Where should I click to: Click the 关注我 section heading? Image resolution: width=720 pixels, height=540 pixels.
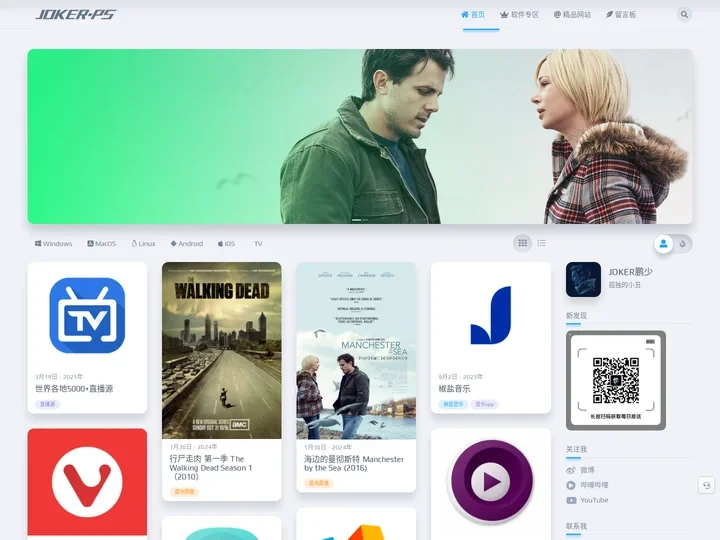pos(576,449)
